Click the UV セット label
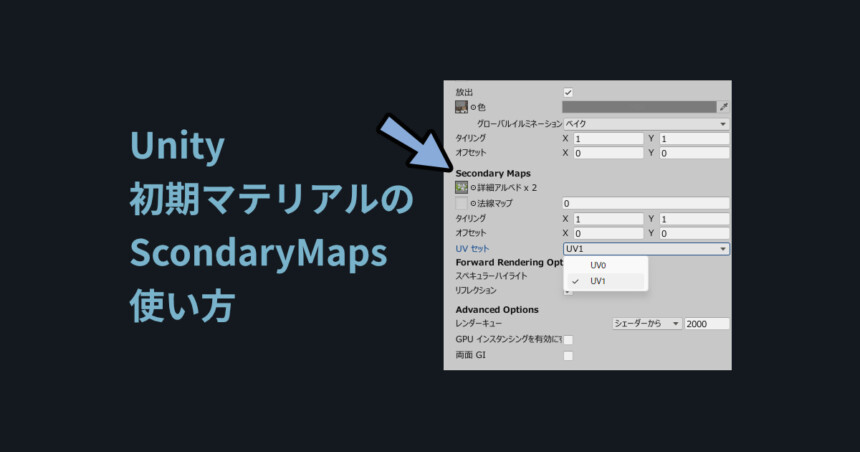 [x=472, y=249]
